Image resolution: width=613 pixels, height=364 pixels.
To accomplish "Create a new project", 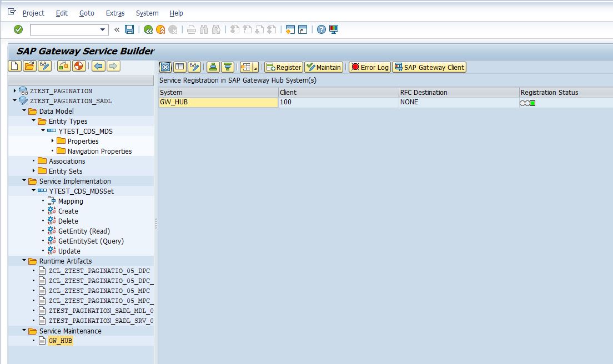I will pos(15,67).
